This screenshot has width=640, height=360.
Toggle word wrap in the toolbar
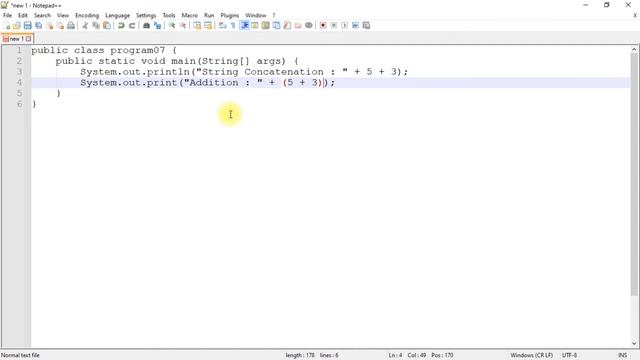coord(222,26)
